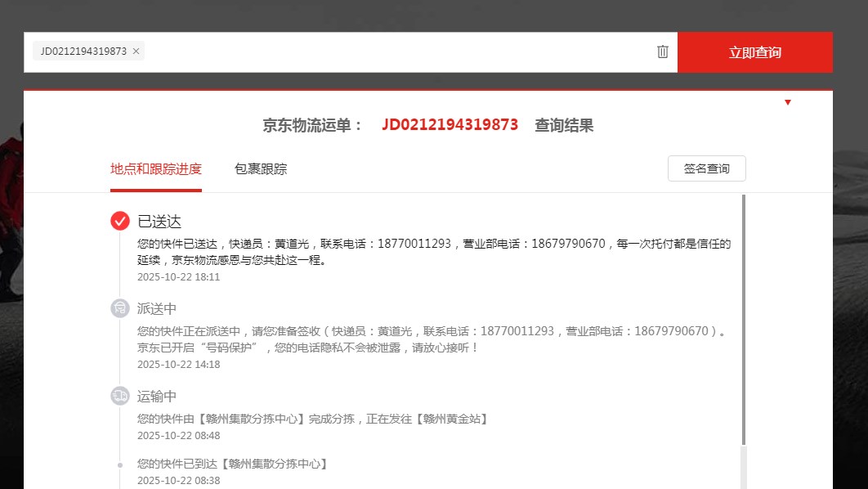The height and width of the screenshot is (489, 868).
Task: Click the vertical scrollbar of the tracking list
Action: (x=743, y=319)
